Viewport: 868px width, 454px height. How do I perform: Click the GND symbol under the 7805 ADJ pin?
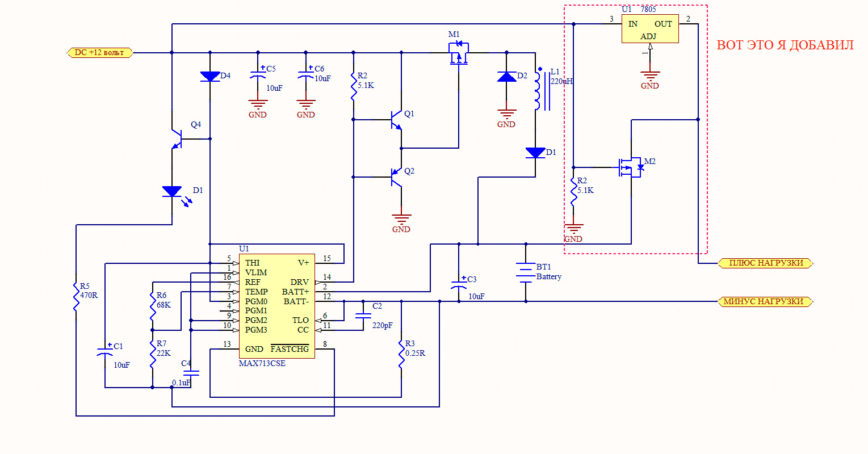[650, 80]
